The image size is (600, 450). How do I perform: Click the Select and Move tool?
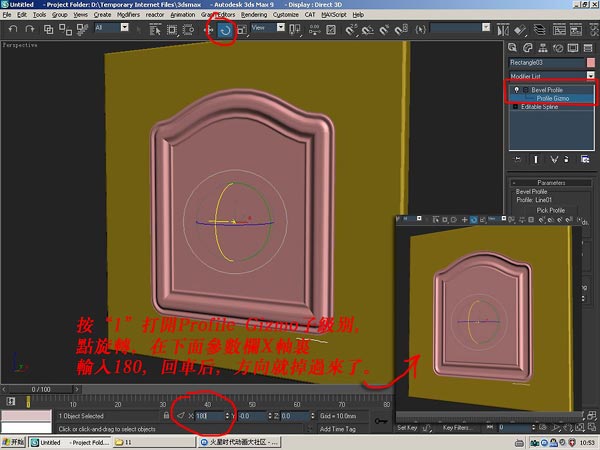coord(208,30)
